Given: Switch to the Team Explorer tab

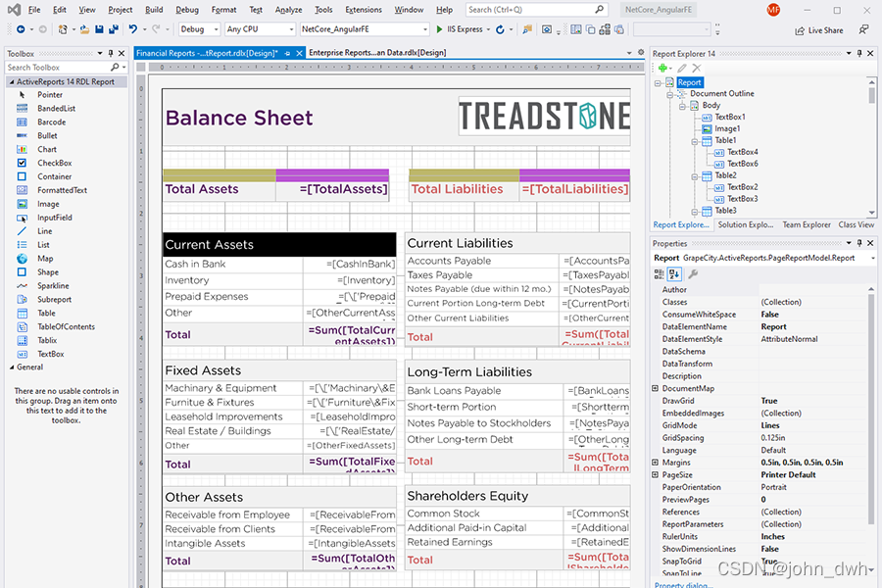Looking at the screenshot, I should [807, 224].
